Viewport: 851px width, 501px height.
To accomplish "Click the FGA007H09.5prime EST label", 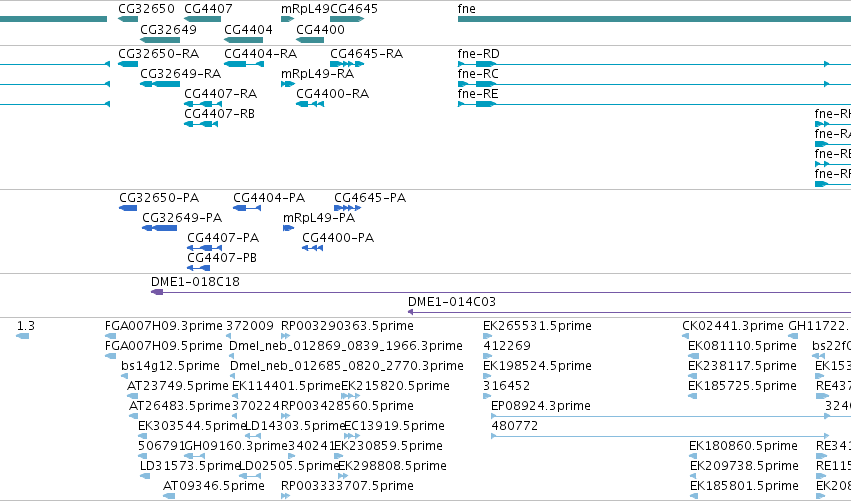I will click(164, 346).
